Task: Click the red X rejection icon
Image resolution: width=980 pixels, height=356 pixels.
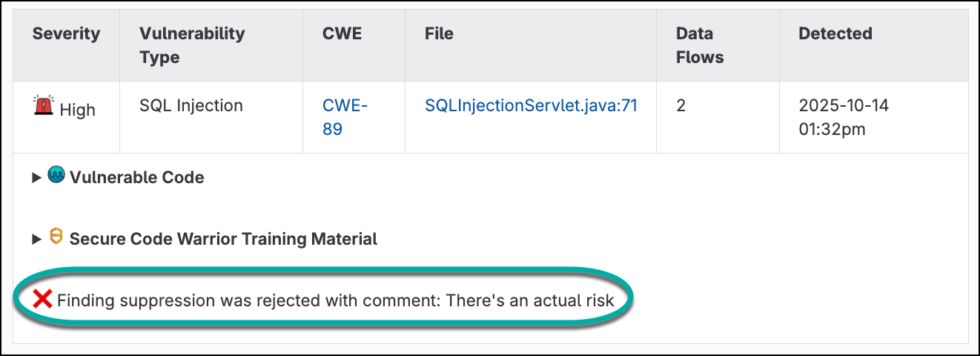Action: [x=43, y=299]
